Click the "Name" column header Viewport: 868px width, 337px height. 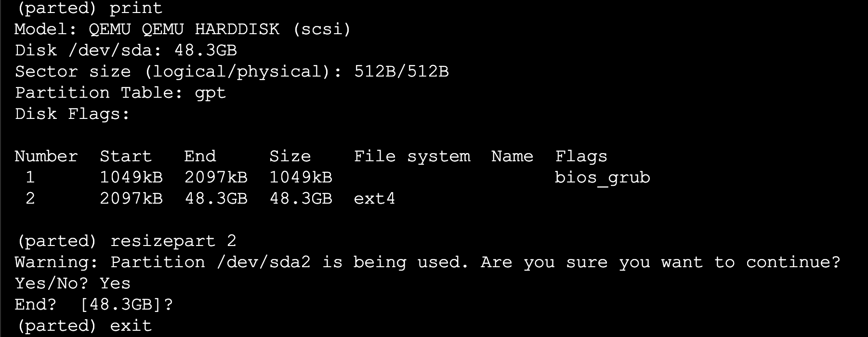pos(512,156)
